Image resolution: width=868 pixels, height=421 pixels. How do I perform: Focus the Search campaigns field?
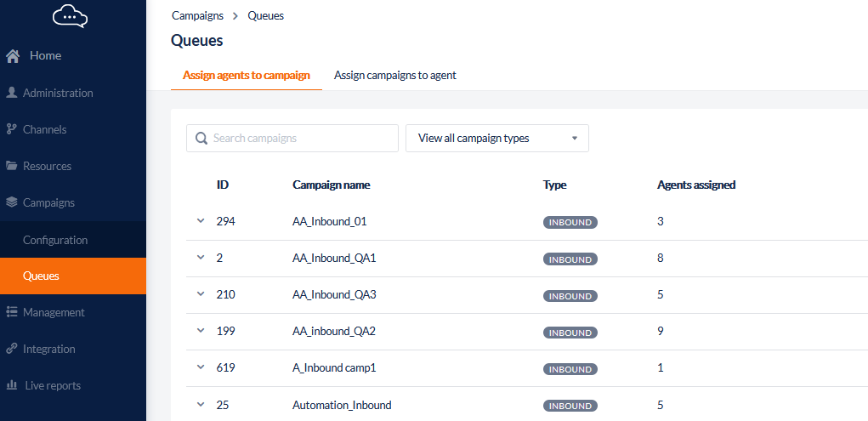click(292, 138)
